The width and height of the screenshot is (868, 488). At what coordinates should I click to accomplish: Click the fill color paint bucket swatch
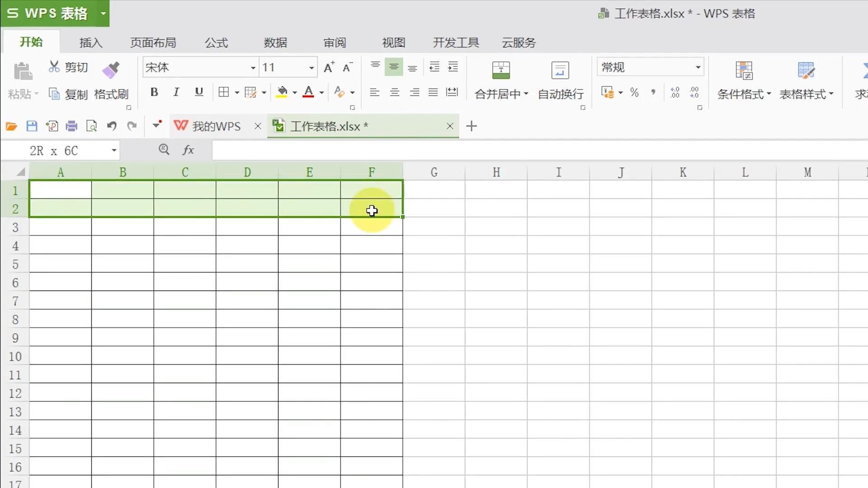click(282, 92)
